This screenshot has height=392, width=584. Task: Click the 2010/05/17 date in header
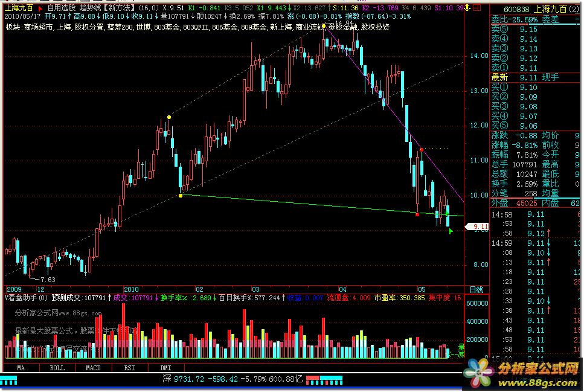pyautogui.click(x=22, y=17)
